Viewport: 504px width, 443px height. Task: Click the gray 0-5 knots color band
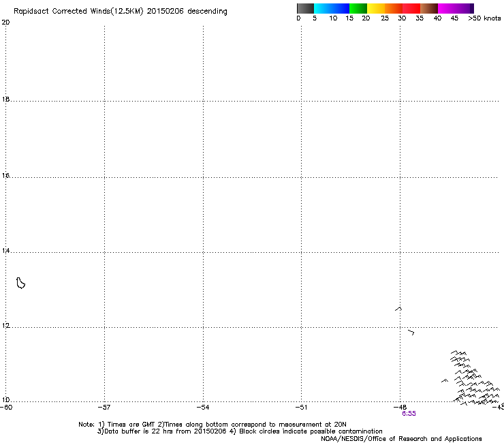click(x=305, y=8)
